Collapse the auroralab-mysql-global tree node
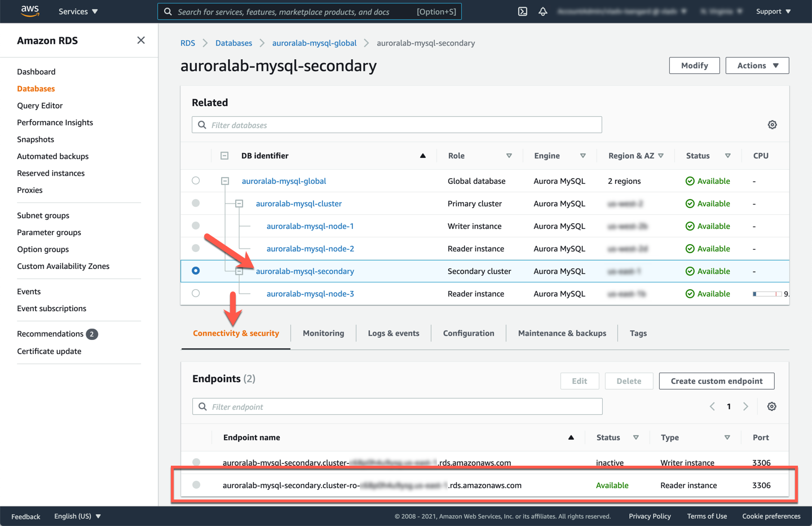812x526 pixels. [225, 181]
